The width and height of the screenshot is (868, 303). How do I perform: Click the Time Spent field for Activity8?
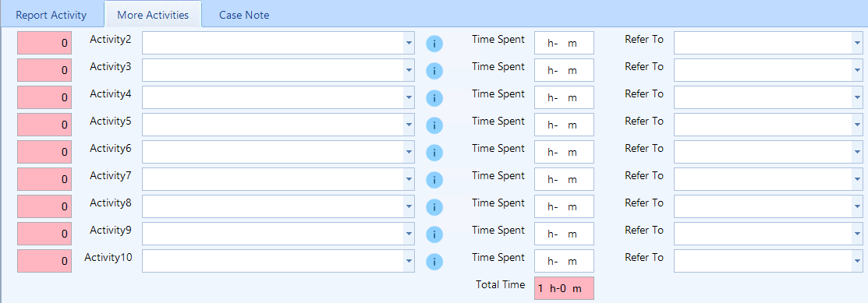(x=564, y=206)
